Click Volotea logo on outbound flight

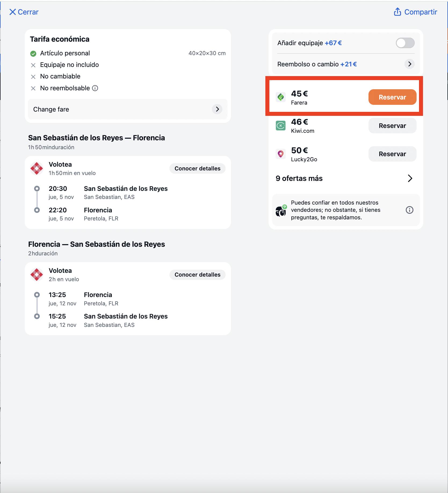[x=37, y=169]
